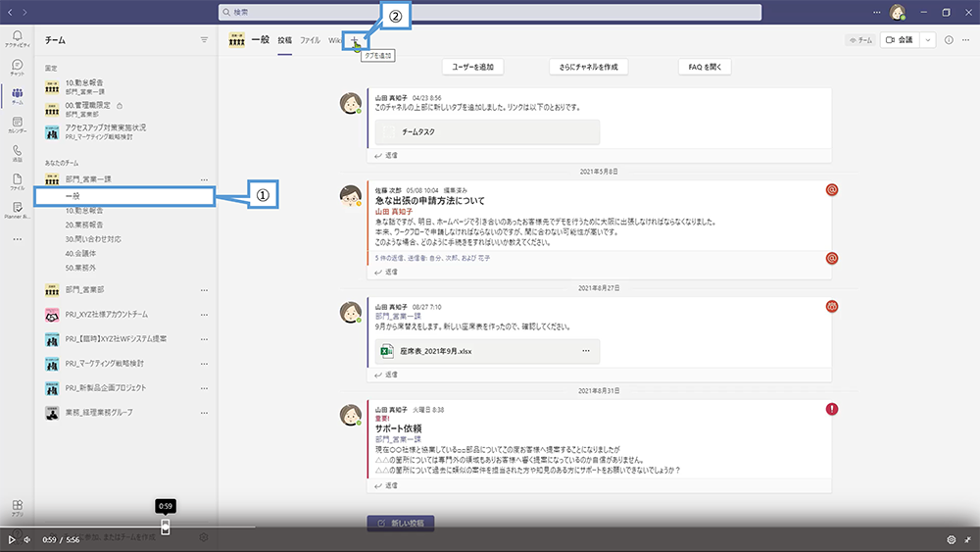Open the Apps store icon
This screenshot has height=552, width=980.
tap(18, 508)
